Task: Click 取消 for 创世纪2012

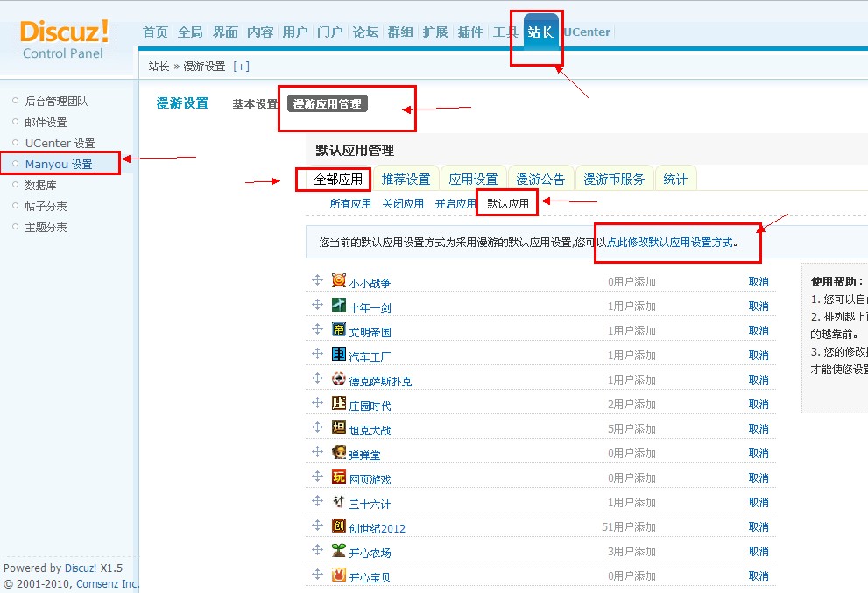Action: tap(759, 526)
